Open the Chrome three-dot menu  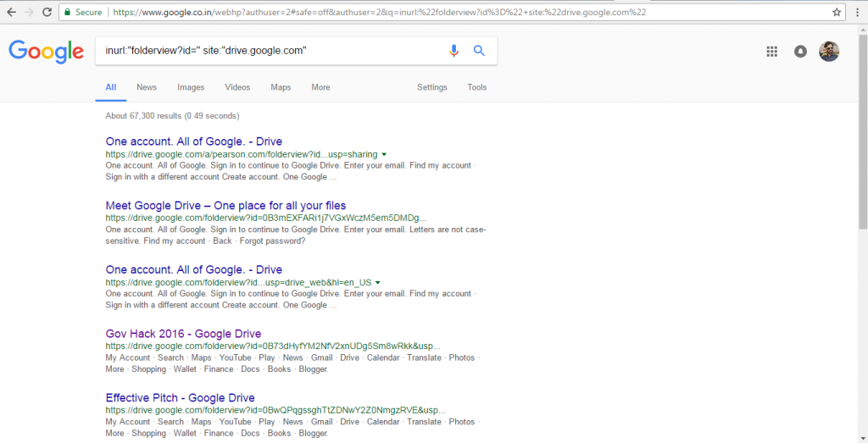pos(857,12)
